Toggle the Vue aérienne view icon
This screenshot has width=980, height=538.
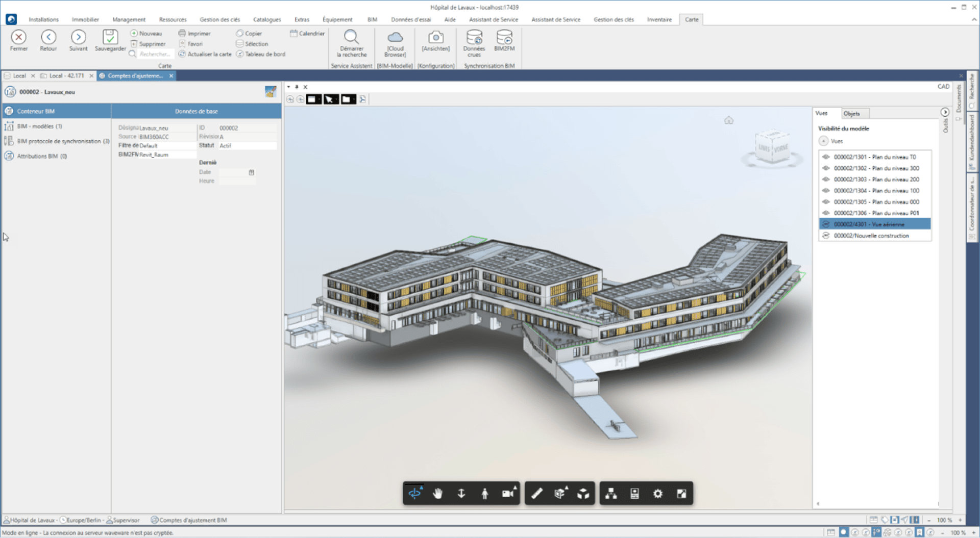click(x=826, y=224)
